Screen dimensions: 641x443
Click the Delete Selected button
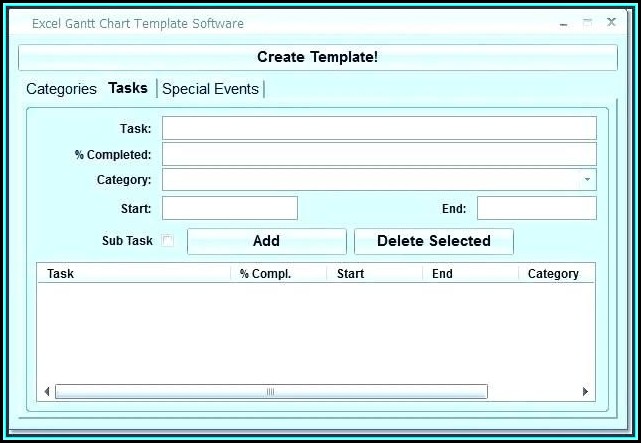click(x=433, y=241)
